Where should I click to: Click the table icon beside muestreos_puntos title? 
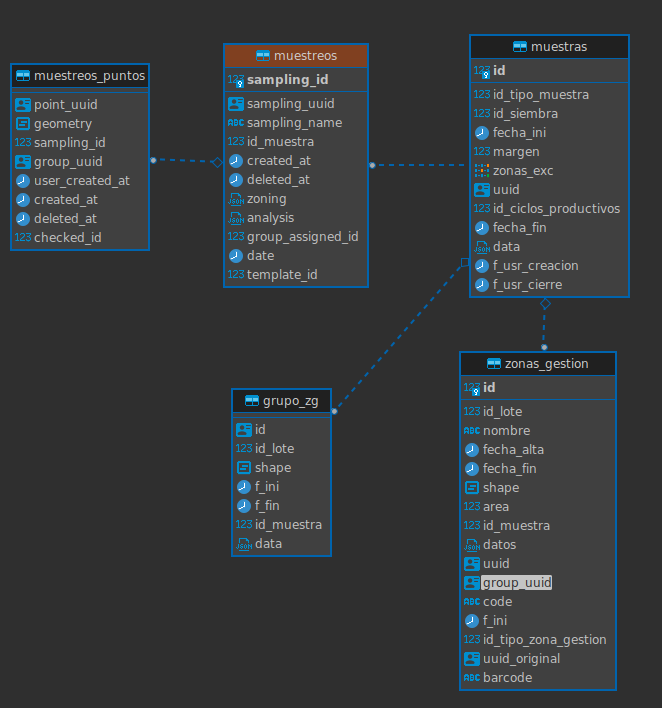pos(23,75)
